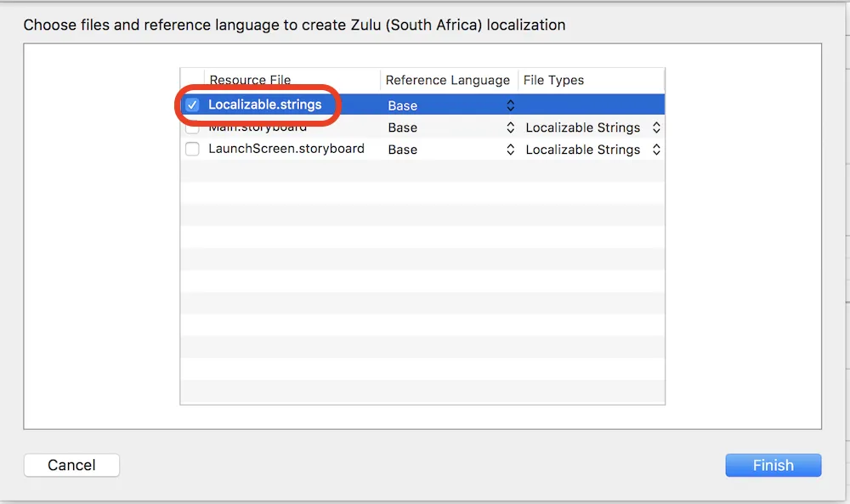Open reference language dropdown for Localizable.strings
850x504 pixels.
pos(510,105)
